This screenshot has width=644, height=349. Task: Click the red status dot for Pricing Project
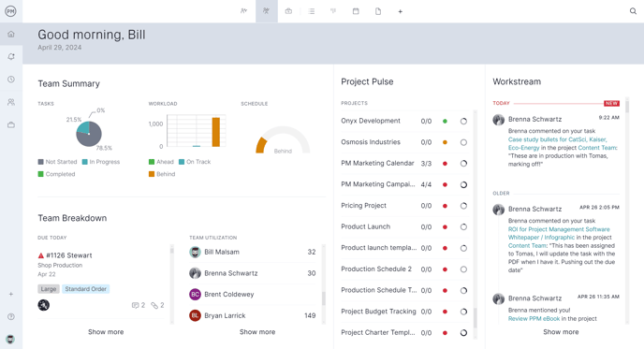click(445, 206)
